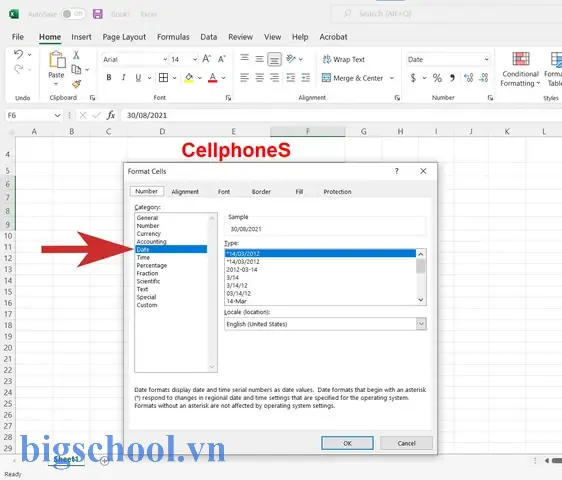
Task: Open Conditional Formatting menu
Action: [x=520, y=69]
